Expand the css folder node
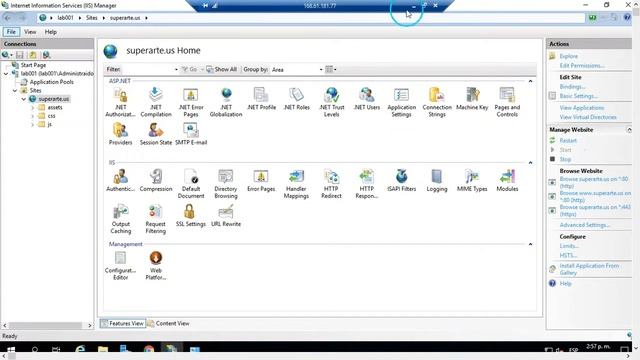The image size is (640, 360). point(33,116)
